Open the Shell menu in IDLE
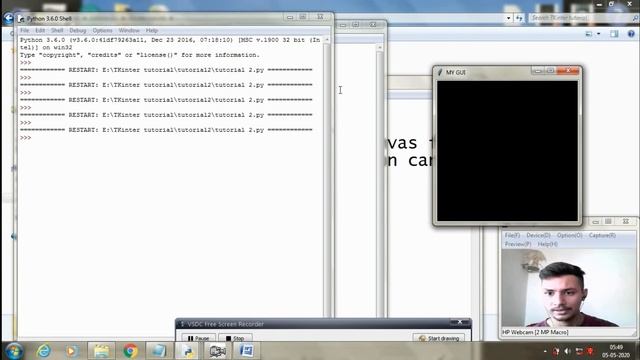Viewport: 640px width, 360px height. (57, 31)
